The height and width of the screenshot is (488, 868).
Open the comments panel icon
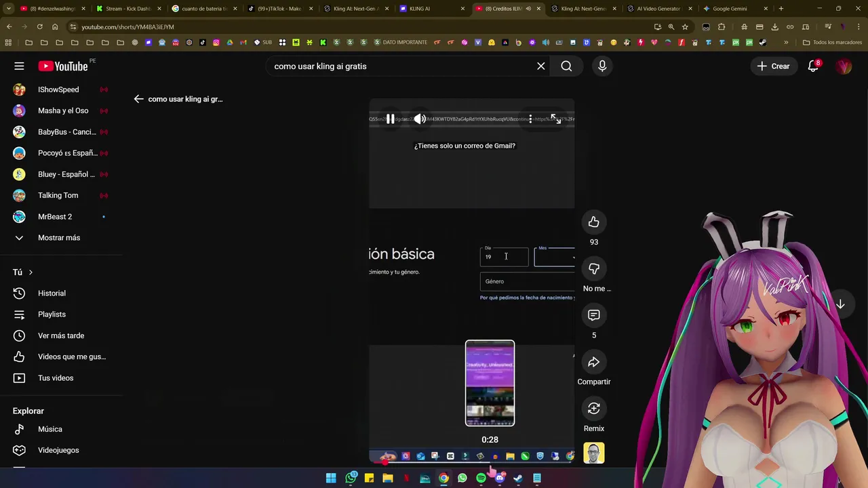click(x=594, y=315)
